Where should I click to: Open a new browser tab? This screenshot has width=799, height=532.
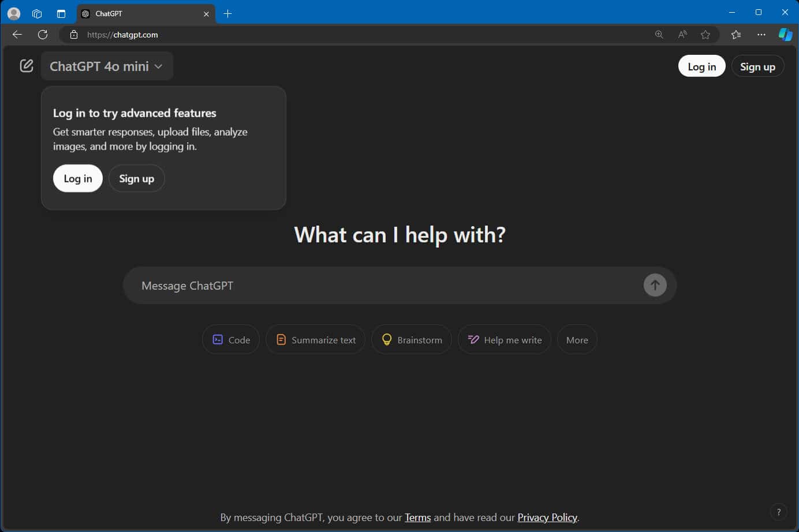(x=227, y=13)
